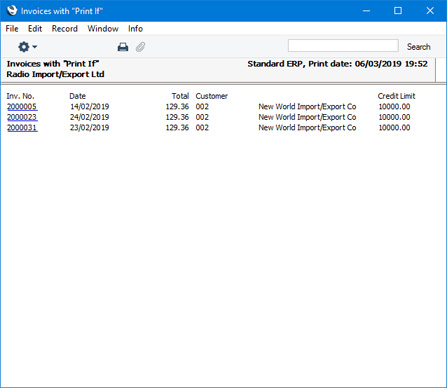This screenshot has height=388, width=447.
Task: Click the paperclip attachments icon
Action: [x=140, y=47]
